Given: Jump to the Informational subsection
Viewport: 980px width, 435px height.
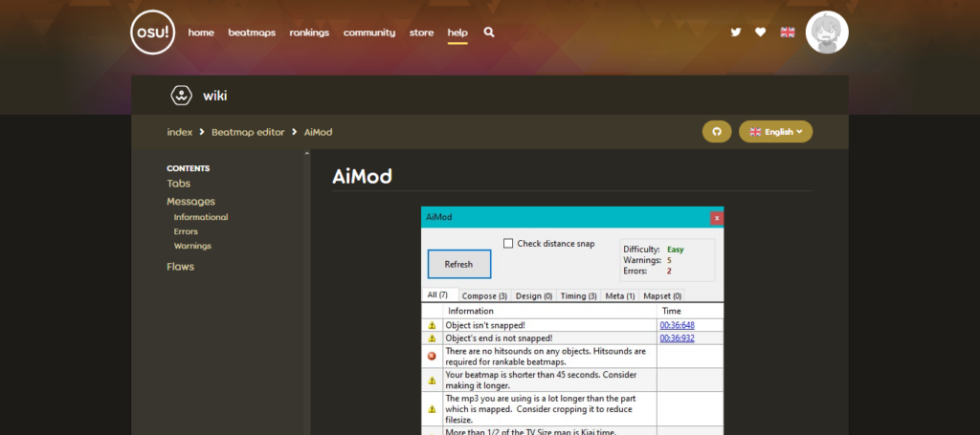Looking at the screenshot, I should pyautogui.click(x=201, y=217).
